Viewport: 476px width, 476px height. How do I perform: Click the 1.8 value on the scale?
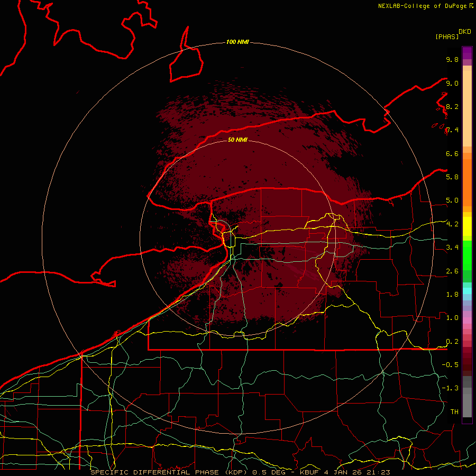click(452, 295)
